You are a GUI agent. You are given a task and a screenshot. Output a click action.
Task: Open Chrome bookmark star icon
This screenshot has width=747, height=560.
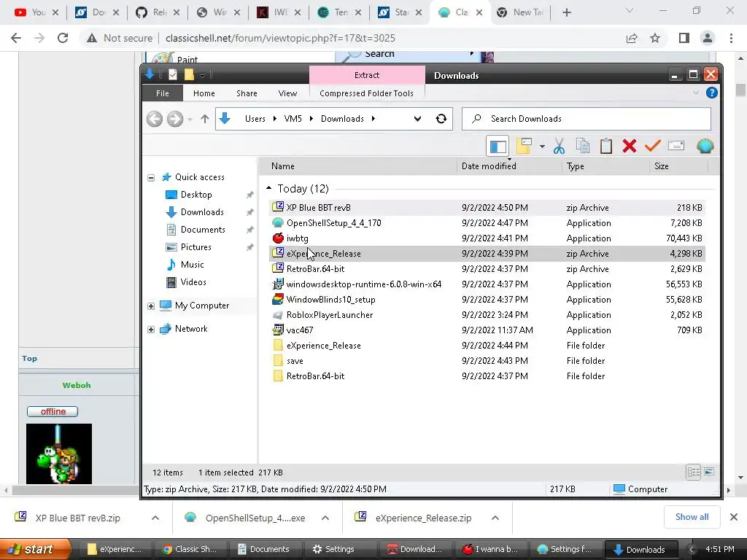(655, 38)
